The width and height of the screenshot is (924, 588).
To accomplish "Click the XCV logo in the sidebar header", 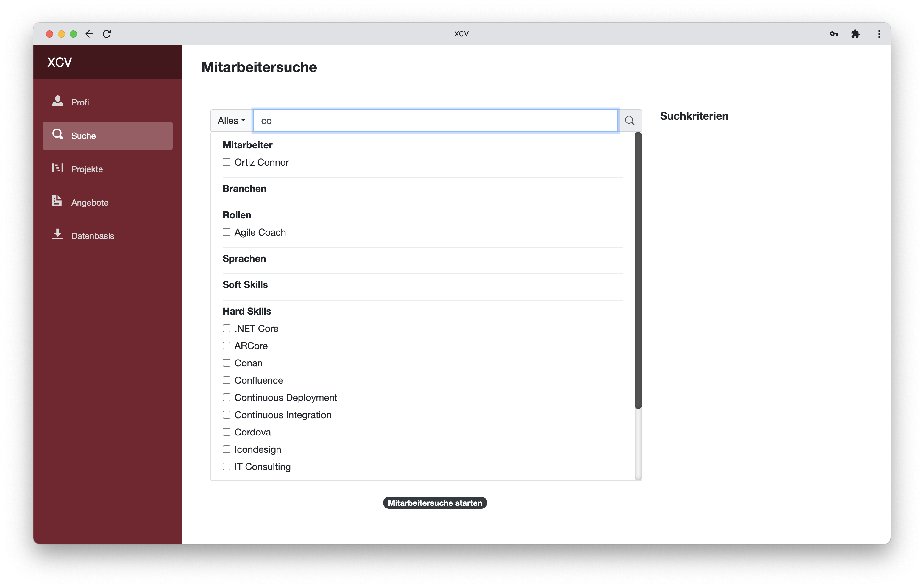I will pos(60,62).
